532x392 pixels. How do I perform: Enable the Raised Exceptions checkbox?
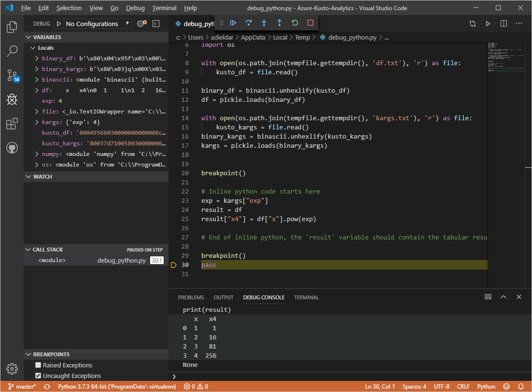(x=37, y=365)
